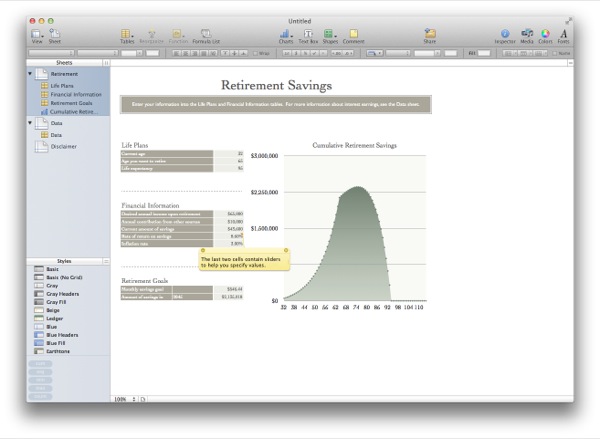Align text left in format bar

click(176, 53)
